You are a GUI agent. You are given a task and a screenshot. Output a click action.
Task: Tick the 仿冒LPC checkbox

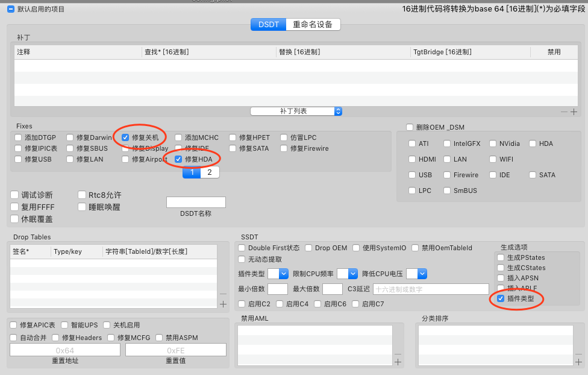(x=284, y=137)
